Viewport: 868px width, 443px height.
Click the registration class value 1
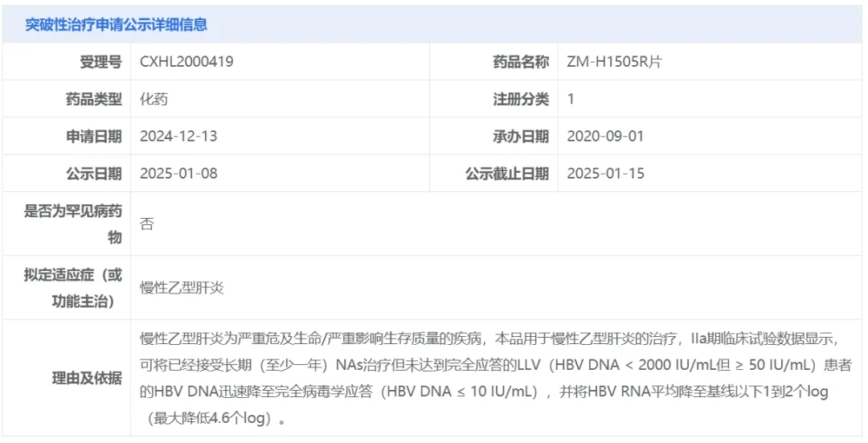tap(571, 99)
